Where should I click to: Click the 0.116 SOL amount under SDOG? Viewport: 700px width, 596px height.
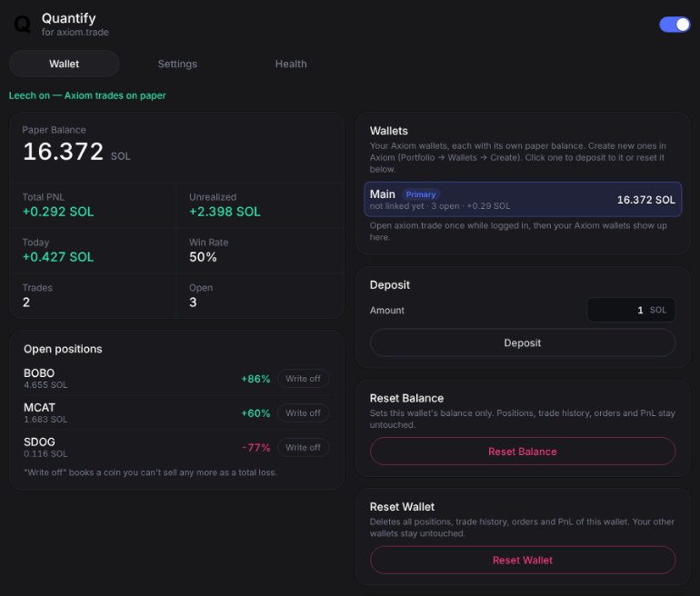[x=45, y=453]
